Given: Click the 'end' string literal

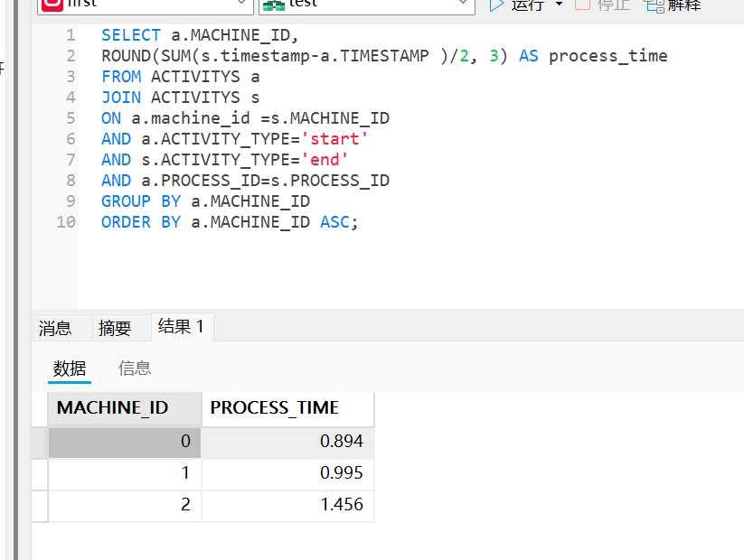Looking at the screenshot, I should (325, 160).
